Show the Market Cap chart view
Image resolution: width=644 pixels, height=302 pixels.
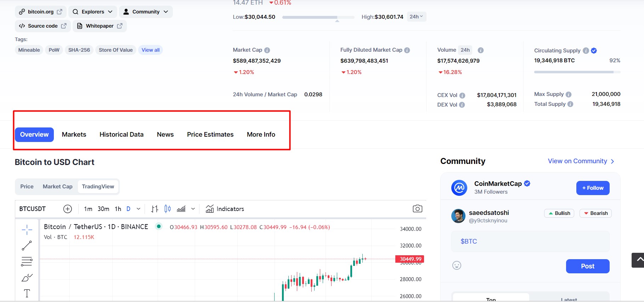point(58,187)
